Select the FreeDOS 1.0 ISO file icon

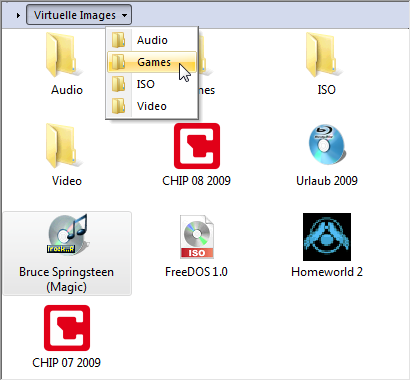pyautogui.click(x=197, y=237)
